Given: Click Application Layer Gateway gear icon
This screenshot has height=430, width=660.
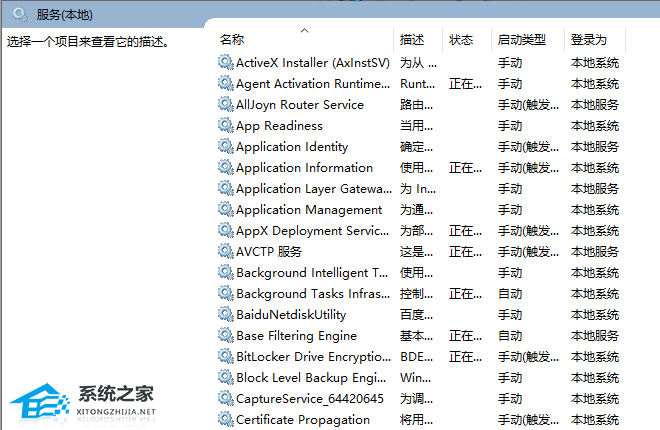Looking at the screenshot, I should point(226,188).
